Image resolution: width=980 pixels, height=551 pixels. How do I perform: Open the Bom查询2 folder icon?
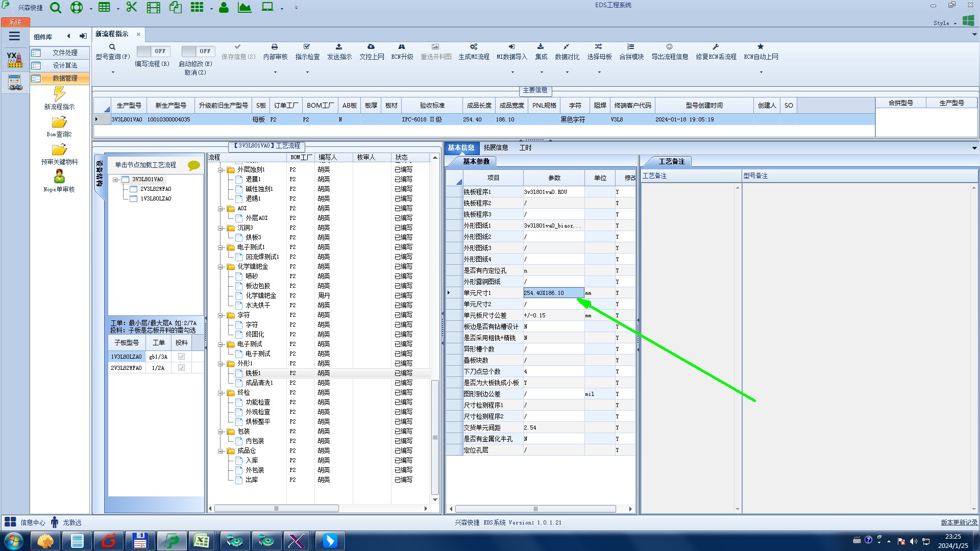point(59,122)
